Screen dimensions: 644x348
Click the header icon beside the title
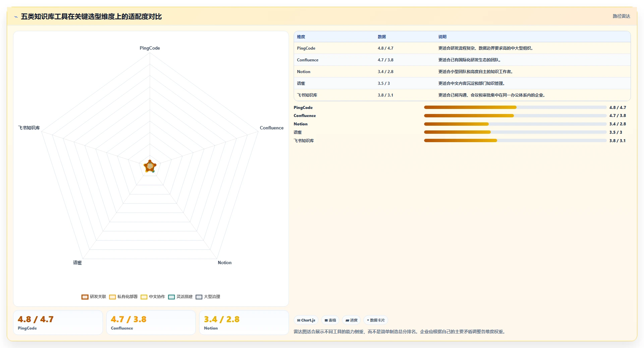[16, 17]
